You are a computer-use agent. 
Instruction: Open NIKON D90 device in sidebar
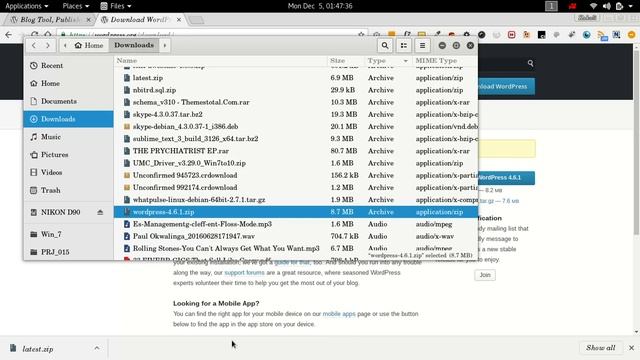tap(60, 212)
